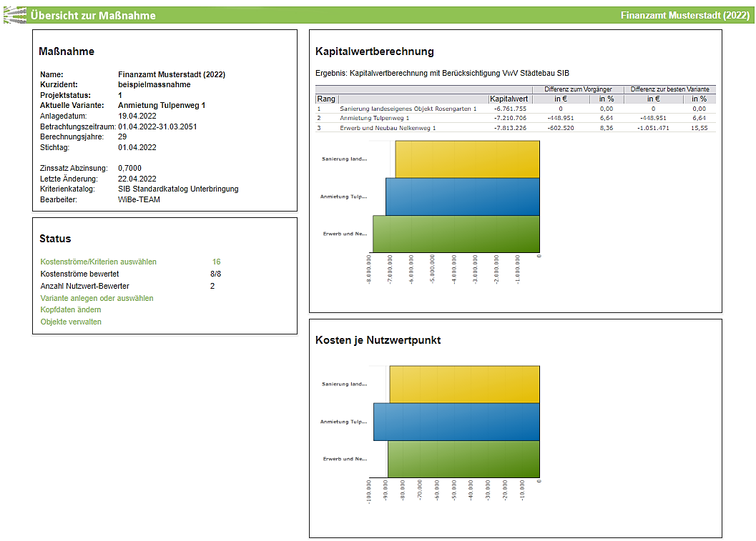Click yellow Sanierung bar in Kapitalwertberechnung chart

[467, 159]
